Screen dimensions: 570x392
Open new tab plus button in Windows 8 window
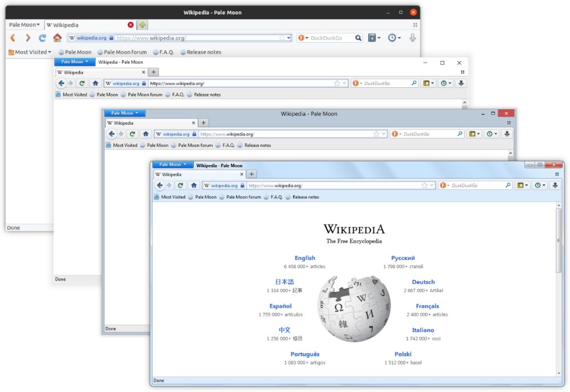click(203, 123)
